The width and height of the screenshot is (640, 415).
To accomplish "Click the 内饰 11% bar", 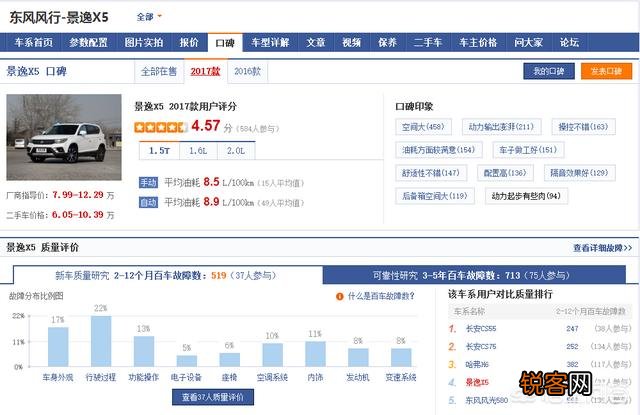I will [316, 354].
